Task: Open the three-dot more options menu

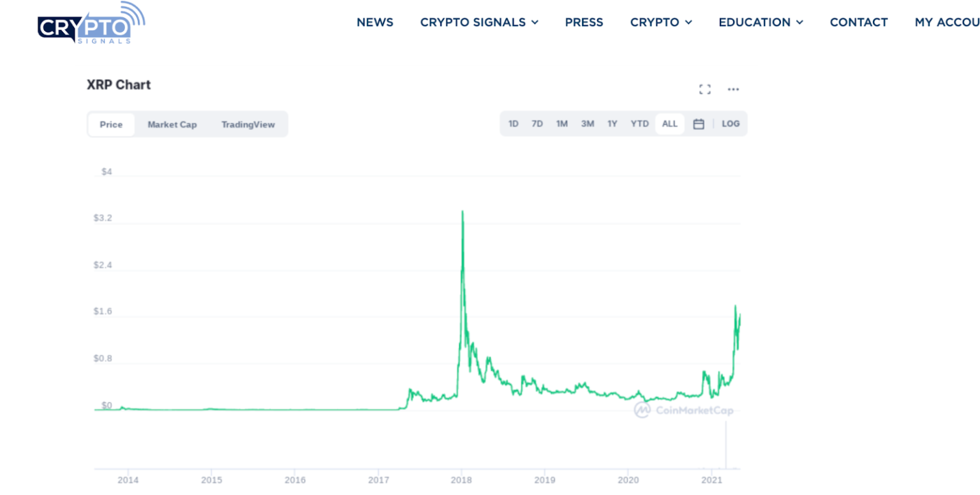Action: tap(733, 89)
